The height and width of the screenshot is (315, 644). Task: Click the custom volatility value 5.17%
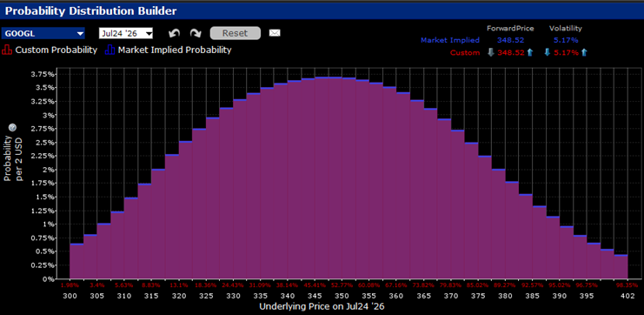(566, 52)
